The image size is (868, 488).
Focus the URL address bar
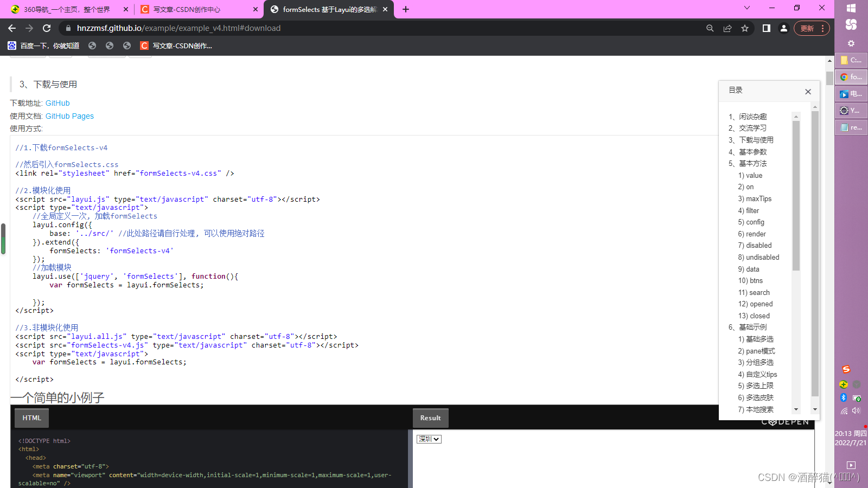click(x=380, y=28)
